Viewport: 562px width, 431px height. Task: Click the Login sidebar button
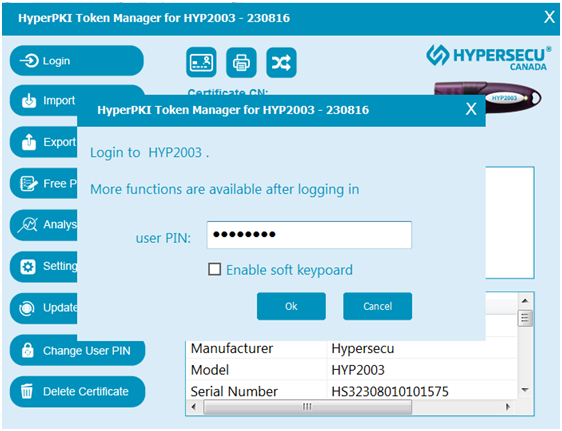tap(77, 61)
